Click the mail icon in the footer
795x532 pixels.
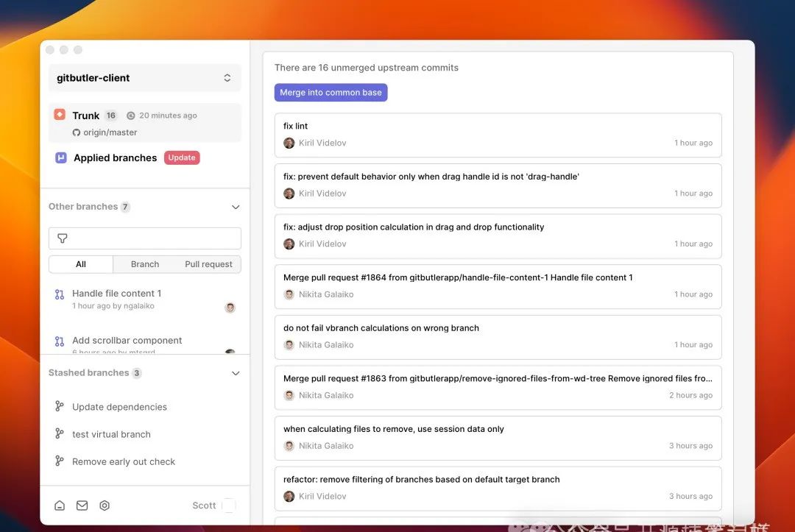pos(82,506)
